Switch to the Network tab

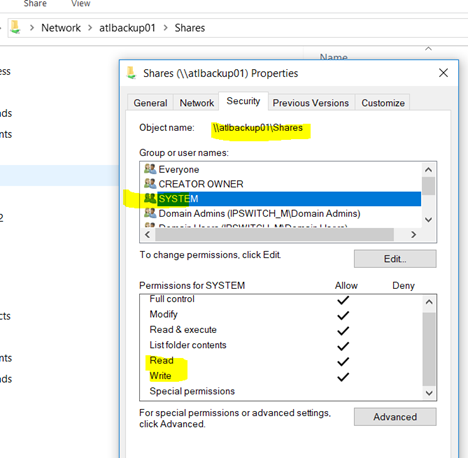point(197,103)
